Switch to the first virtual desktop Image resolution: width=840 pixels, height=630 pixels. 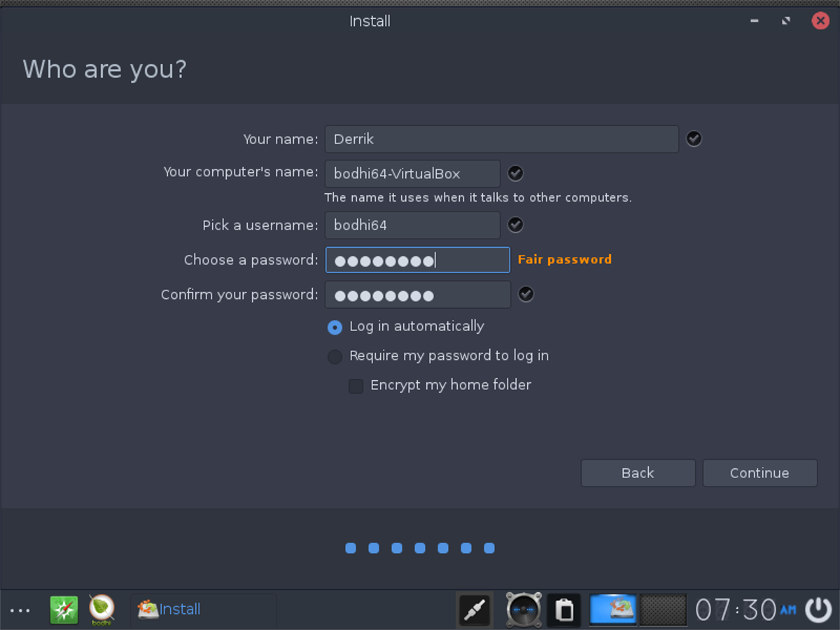click(x=613, y=610)
